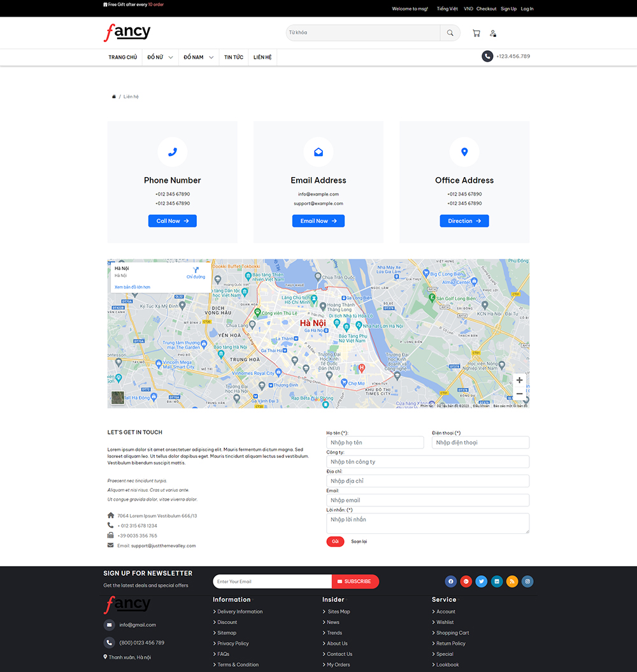Click the user account lock icon
This screenshot has width=637, height=672.
tap(493, 33)
